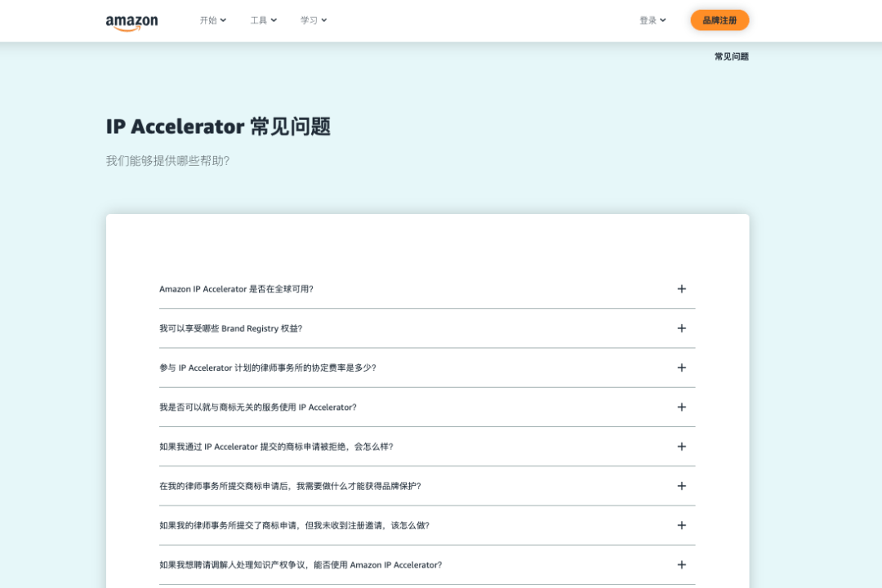Click question text about 律师事务所的协定费率
The width and height of the screenshot is (882, 588).
(267, 367)
